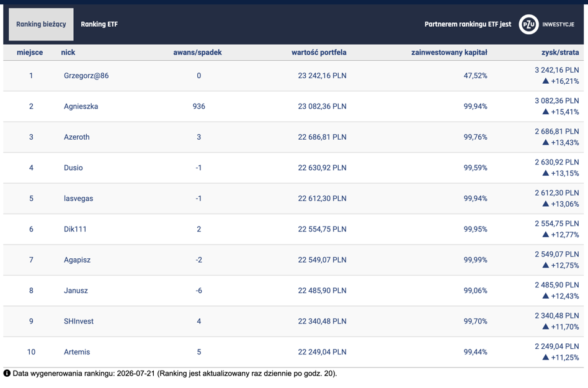Click the INWESTYCJE partner logo text
This screenshot has height=388, width=588.
(x=558, y=24)
